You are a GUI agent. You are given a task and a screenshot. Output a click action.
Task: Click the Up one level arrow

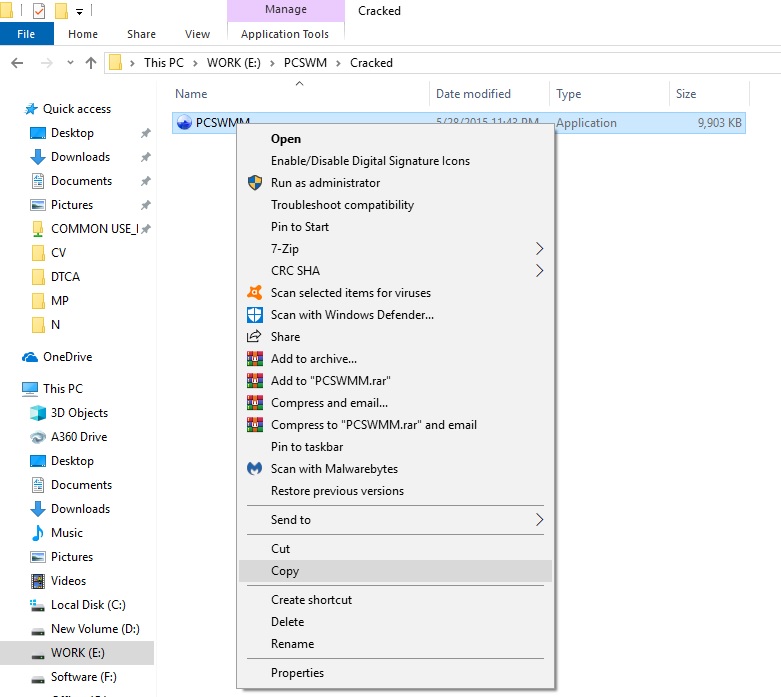[91, 63]
